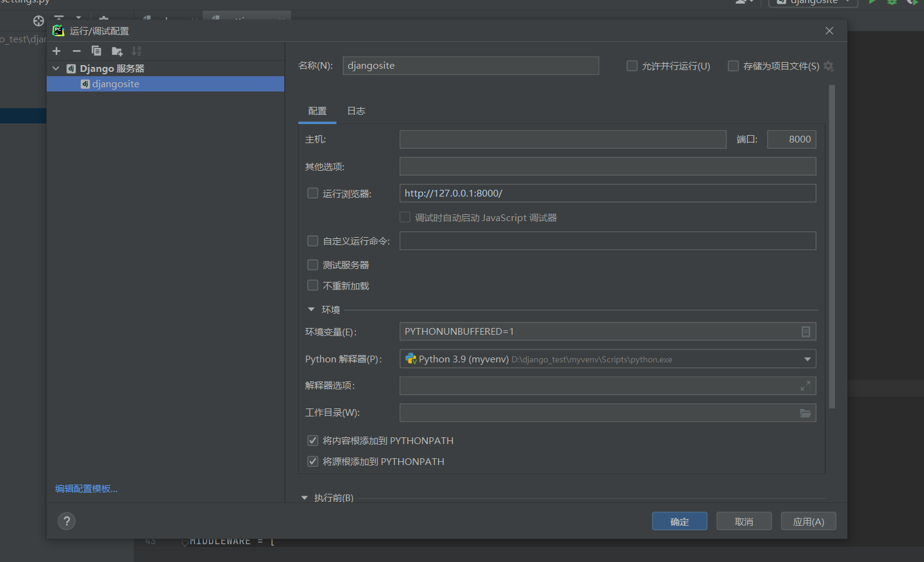Close the 运行/调试配置 dialog

tap(829, 31)
